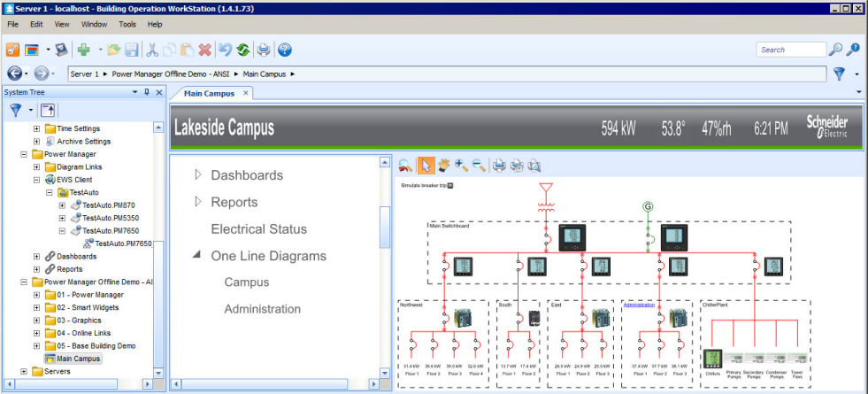Open Help with the blue question icon
This screenshot has width=868, height=394.
pos(285,50)
